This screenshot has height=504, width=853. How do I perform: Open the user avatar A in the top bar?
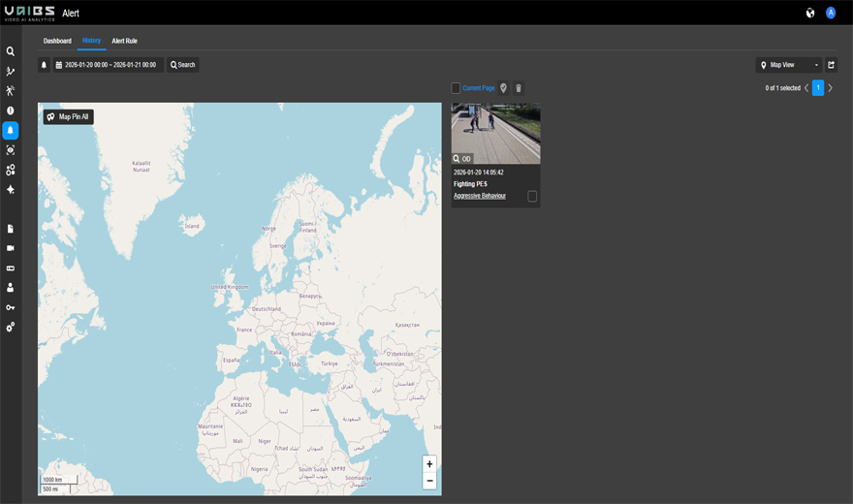[x=830, y=13]
